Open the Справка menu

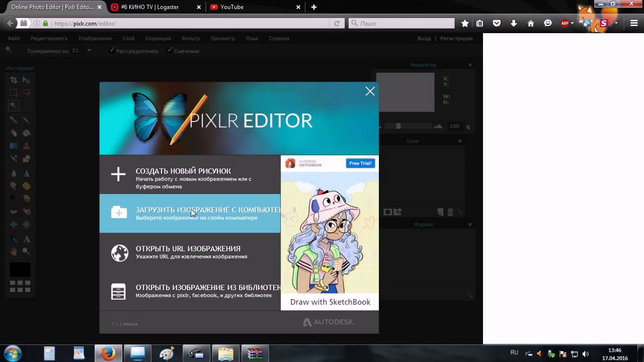279,38
